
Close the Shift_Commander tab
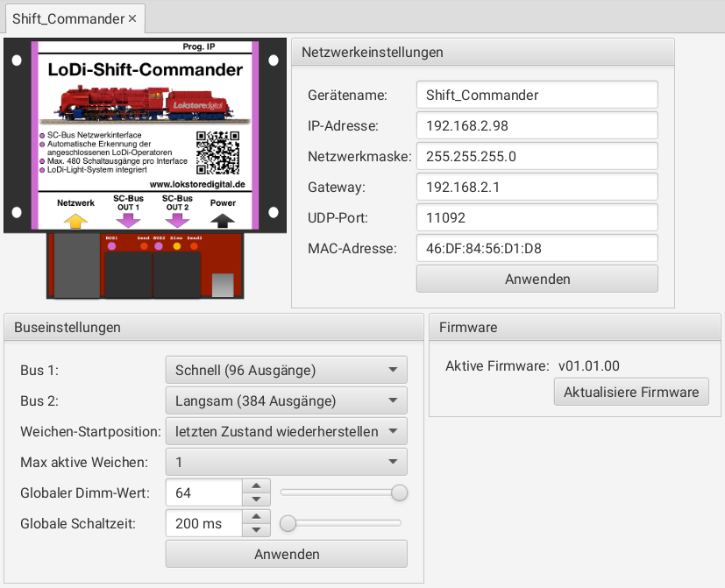tap(132, 18)
